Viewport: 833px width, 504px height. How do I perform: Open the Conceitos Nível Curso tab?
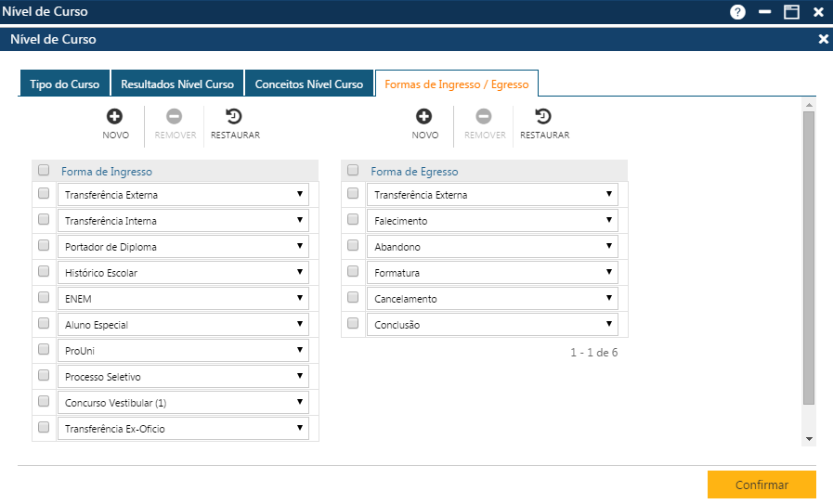click(308, 84)
